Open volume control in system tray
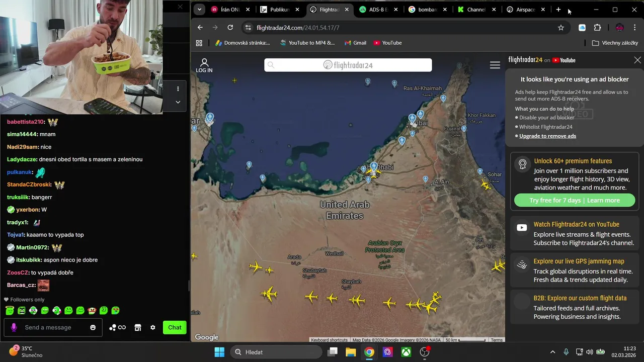The height and width of the screenshot is (362, 644). coord(589,352)
